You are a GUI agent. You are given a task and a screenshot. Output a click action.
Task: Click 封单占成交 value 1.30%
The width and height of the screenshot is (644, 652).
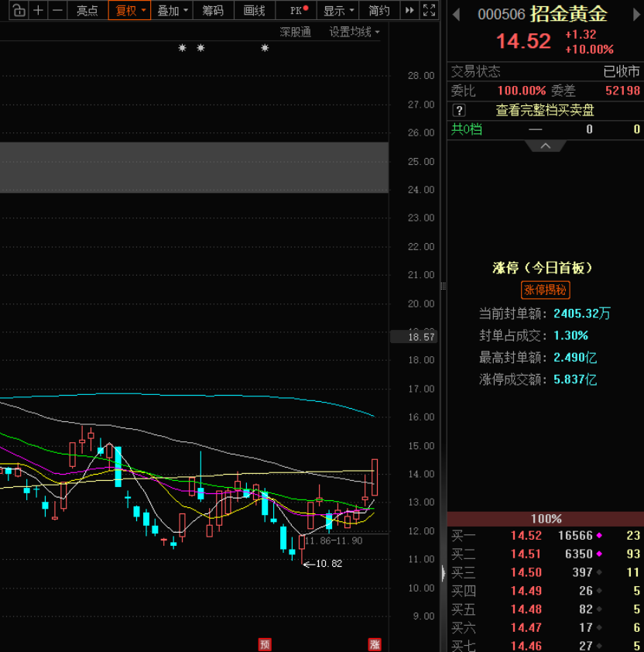[x=570, y=335]
